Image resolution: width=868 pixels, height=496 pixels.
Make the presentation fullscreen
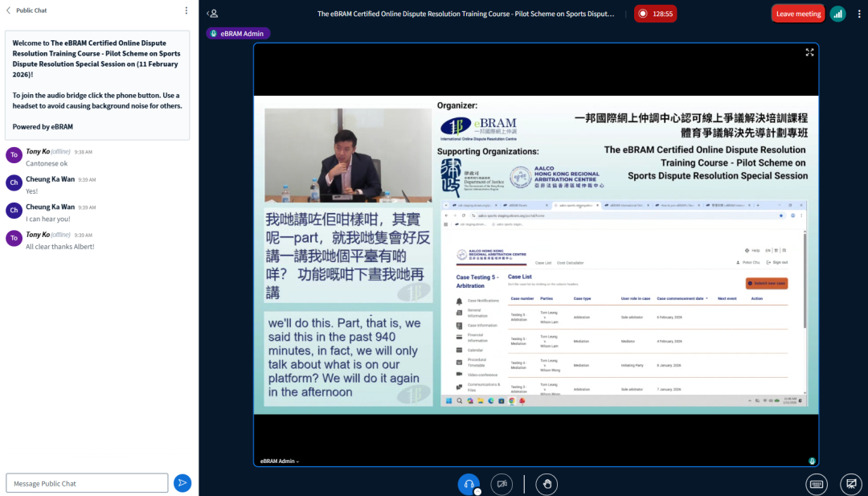point(809,52)
